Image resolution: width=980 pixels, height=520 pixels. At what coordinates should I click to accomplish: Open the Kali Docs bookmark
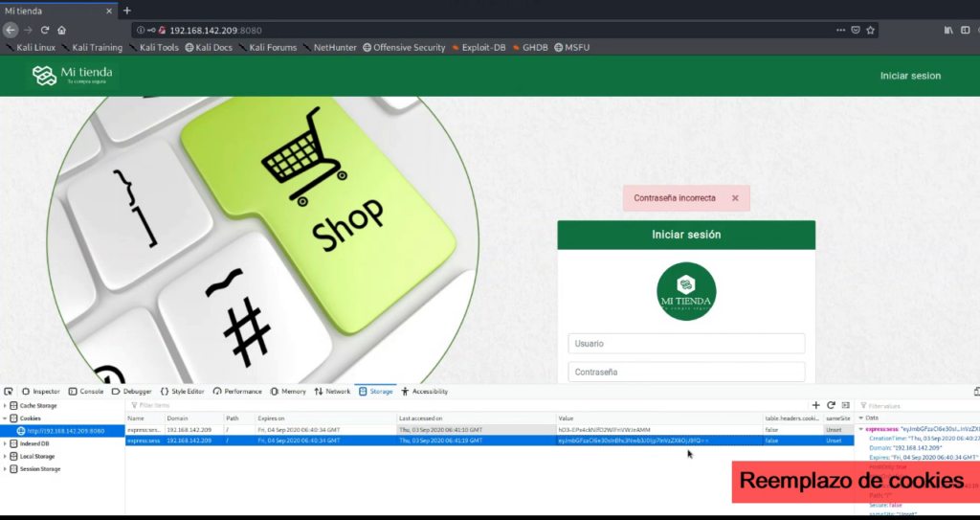[x=209, y=48]
